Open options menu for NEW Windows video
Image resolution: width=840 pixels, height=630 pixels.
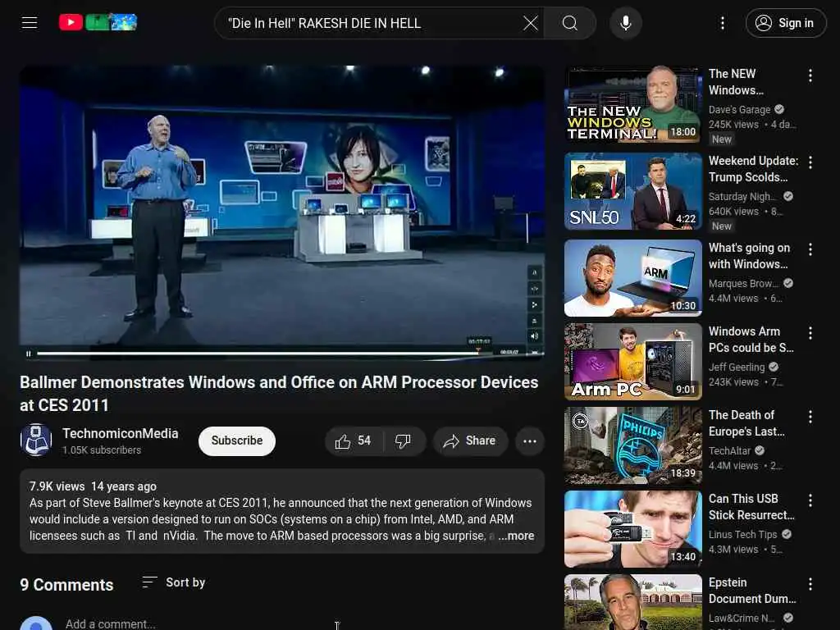(x=810, y=76)
